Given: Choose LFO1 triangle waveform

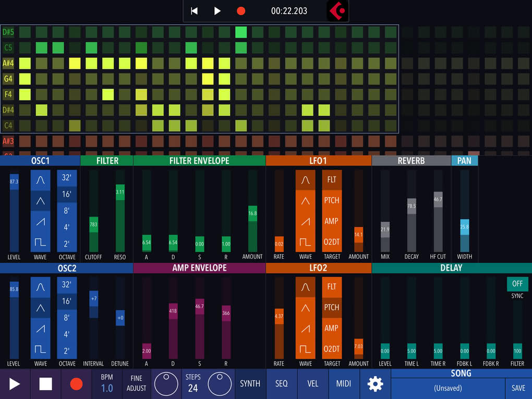Looking at the screenshot, I should point(305,201).
